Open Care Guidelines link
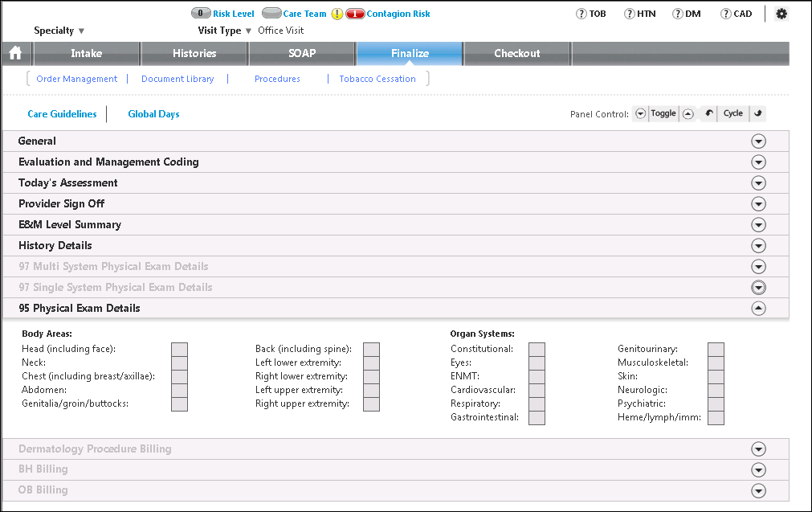Screen dimensions: 812x512 pos(62,114)
